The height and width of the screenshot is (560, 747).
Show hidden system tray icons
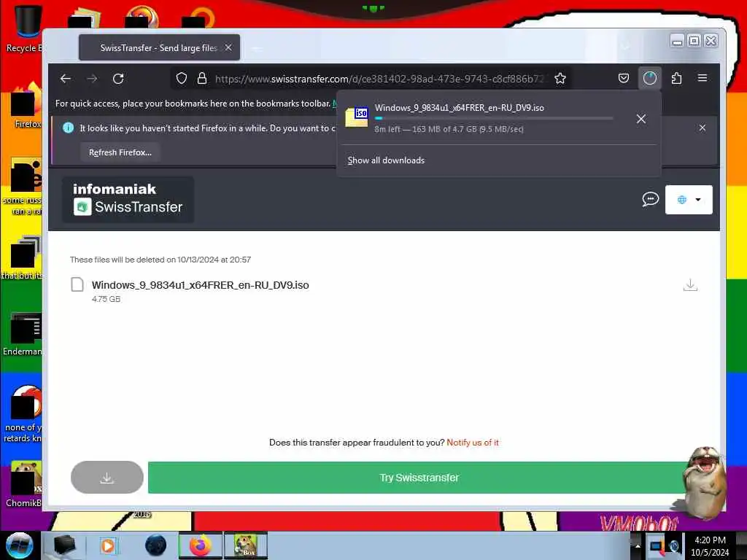point(638,545)
